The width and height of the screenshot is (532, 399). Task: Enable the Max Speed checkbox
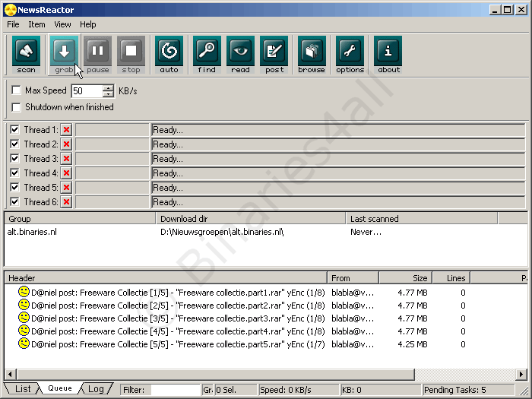16,90
